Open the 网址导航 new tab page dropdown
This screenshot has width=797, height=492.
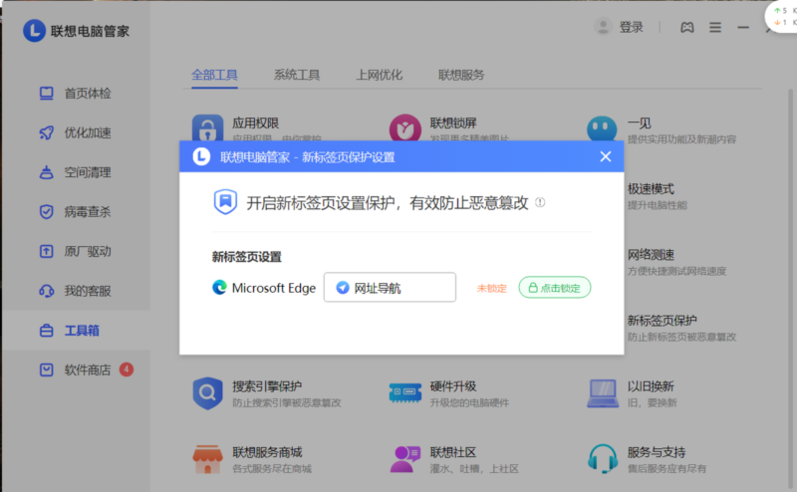390,288
